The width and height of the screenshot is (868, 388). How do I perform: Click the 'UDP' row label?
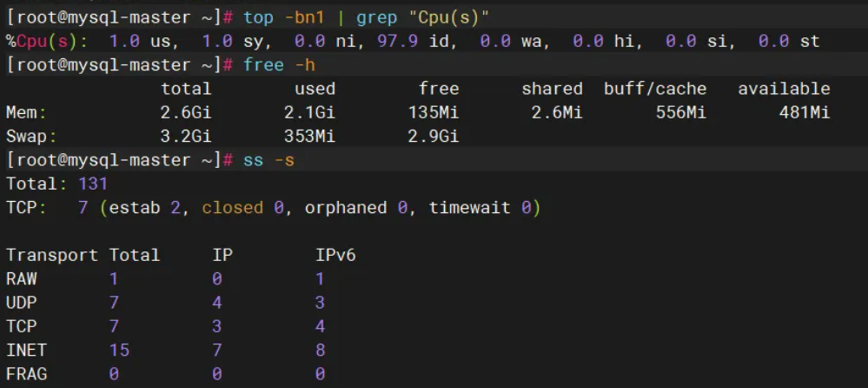click(x=22, y=303)
